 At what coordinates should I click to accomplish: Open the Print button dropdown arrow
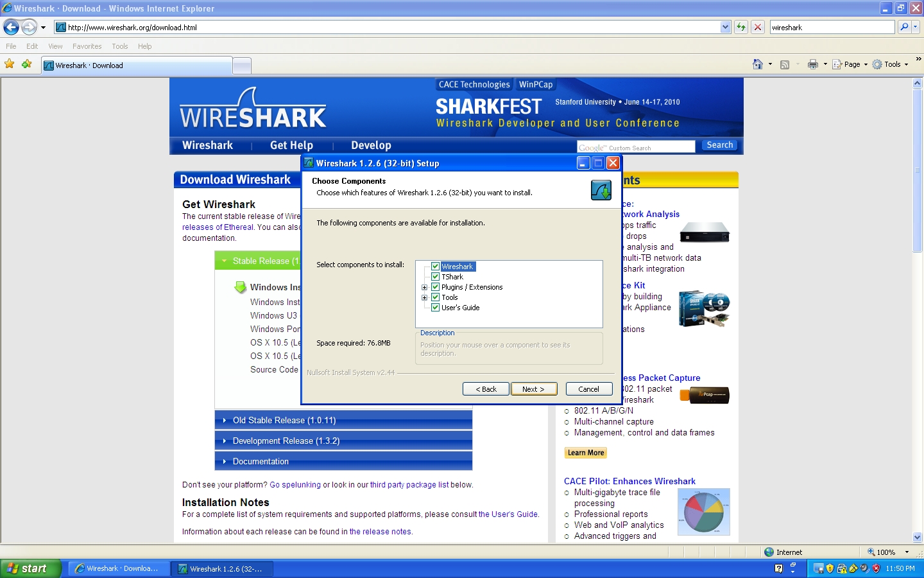[x=825, y=64]
